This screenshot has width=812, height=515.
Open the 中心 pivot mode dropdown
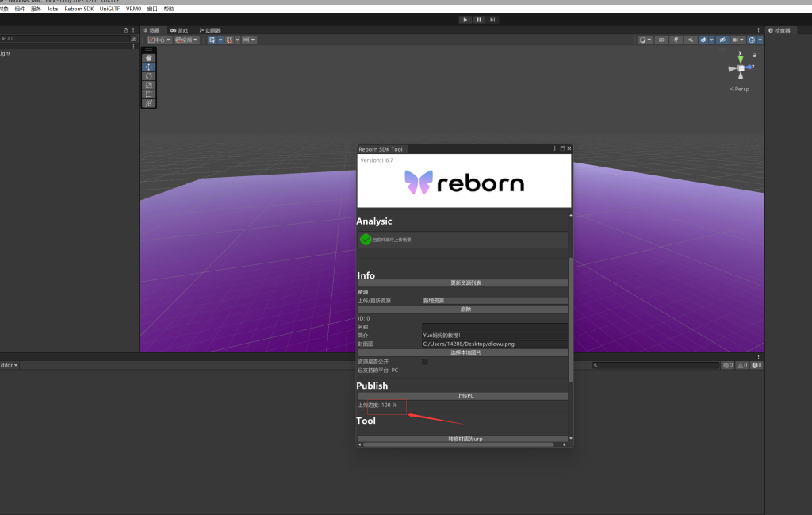(159, 40)
